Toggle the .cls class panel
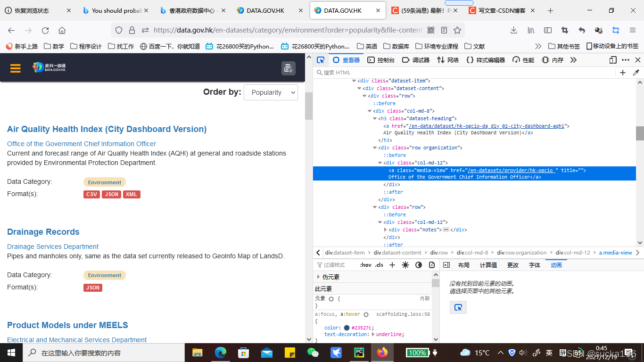This screenshot has height=362, width=644. point(379,265)
